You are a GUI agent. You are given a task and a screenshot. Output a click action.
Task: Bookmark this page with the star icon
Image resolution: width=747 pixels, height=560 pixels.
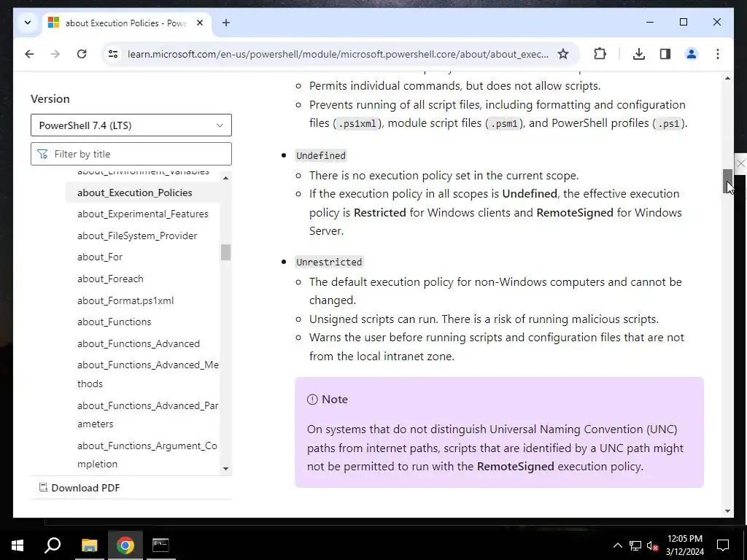pyautogui.click(x=563, y=54)
